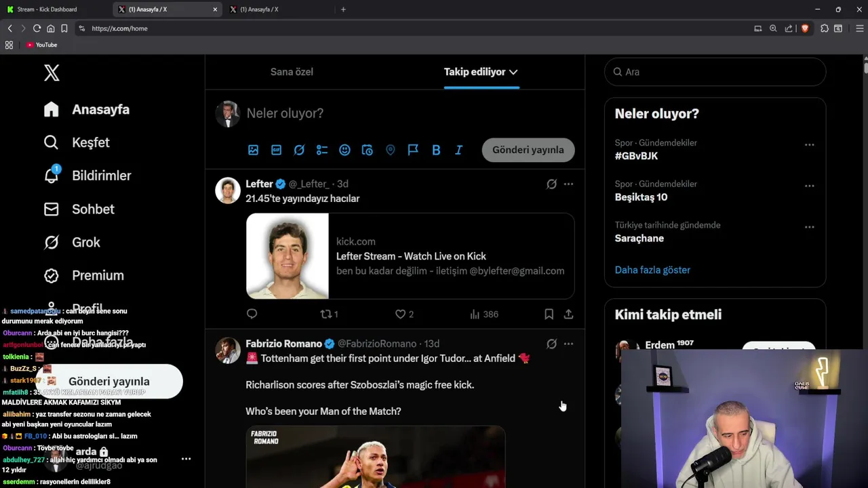The image size is (868, 488).
Task: Open Keşfet in the sidebar
Action: point(76,142)
